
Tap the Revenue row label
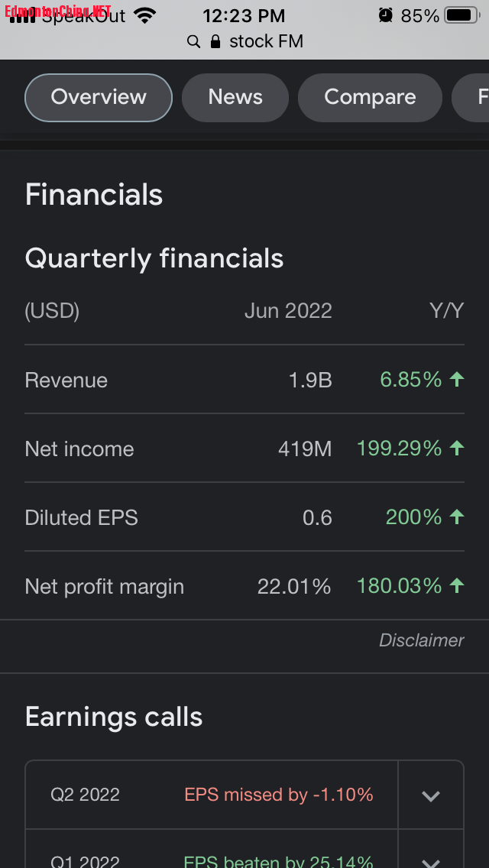click(66, 381)
